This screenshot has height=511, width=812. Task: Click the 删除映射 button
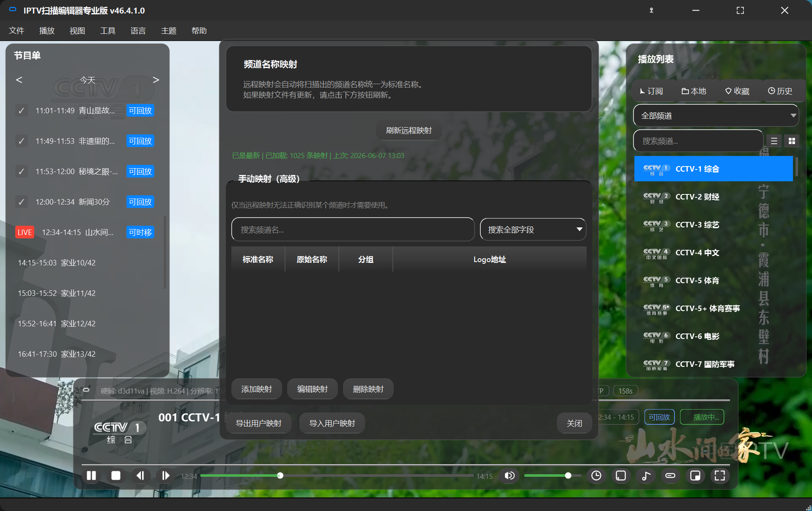point(368,389)
